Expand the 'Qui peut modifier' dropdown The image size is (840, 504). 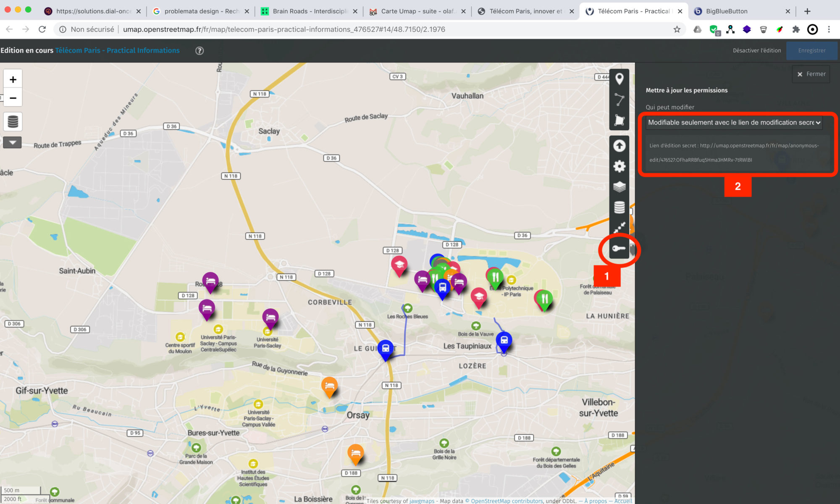click(x=733, y=123)
